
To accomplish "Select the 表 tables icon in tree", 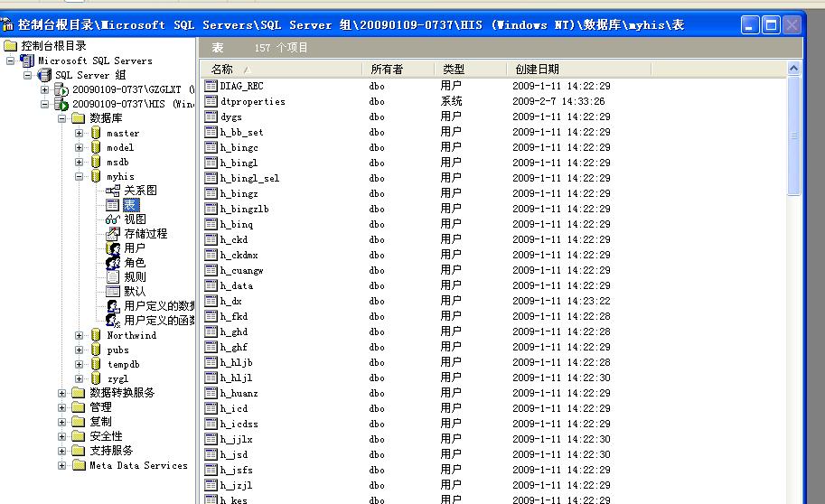I will tap(113, 205).
